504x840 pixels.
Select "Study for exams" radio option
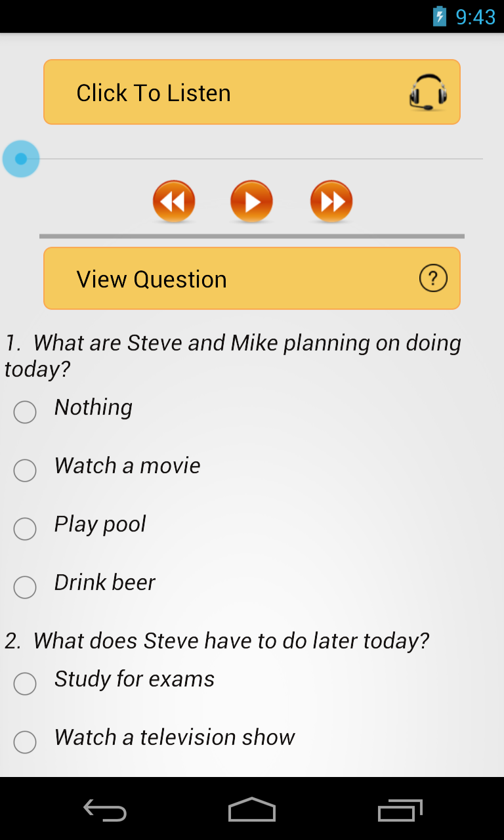(25, 684)
